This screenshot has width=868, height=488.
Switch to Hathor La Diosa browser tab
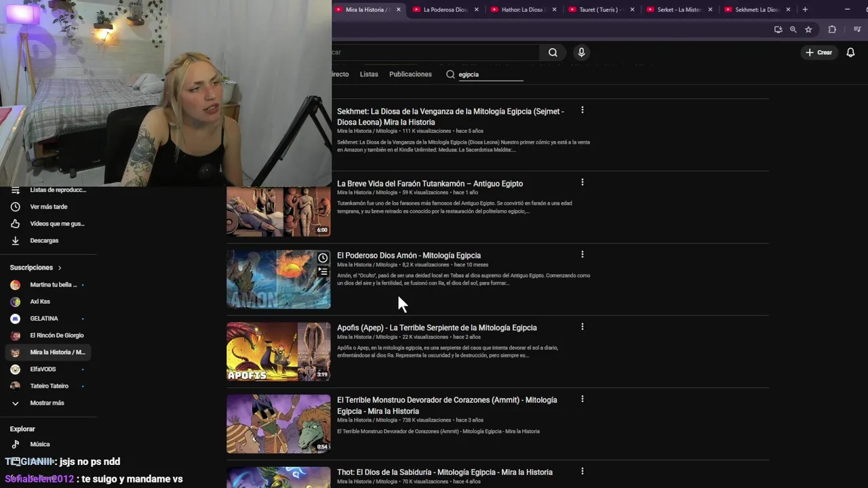(x=524, y=9)
